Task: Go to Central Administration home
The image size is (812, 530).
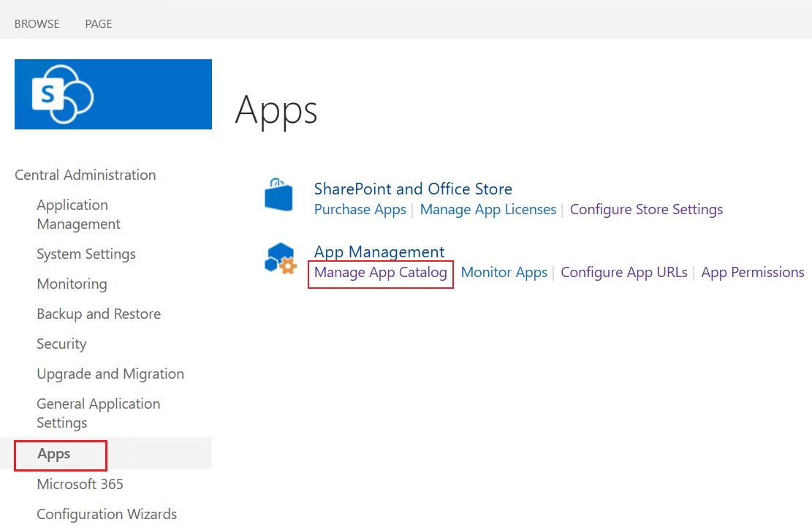Action: pyautogui.click(x=85, y=175)
